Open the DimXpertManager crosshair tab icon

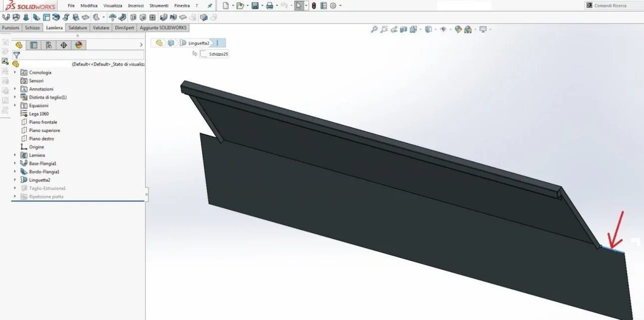(63, 45)
